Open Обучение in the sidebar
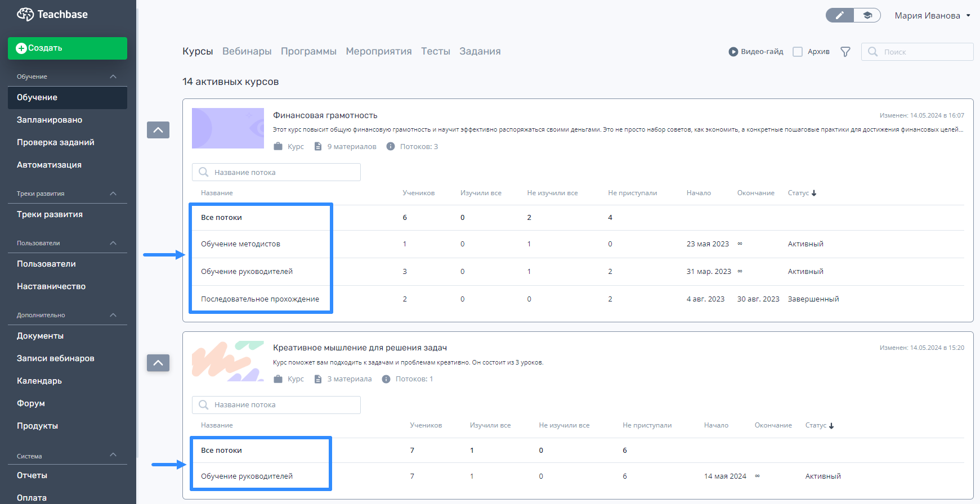The height and width of the screenshot is (504, 980). point(68,97)
